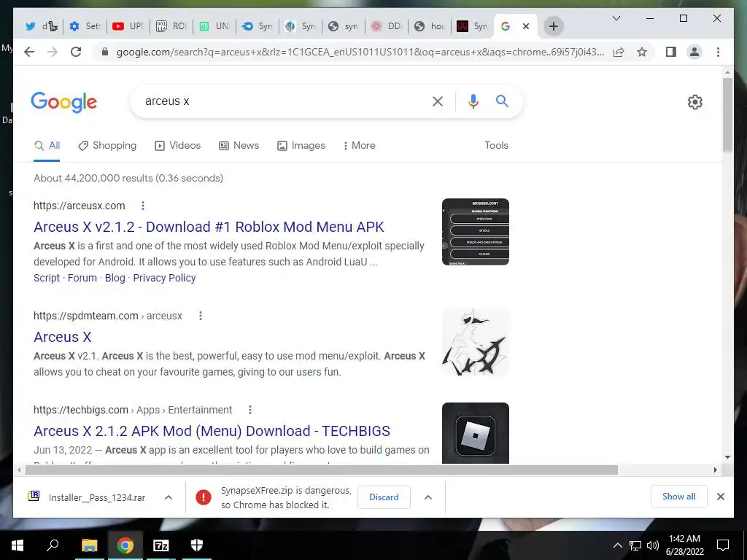
Task: Filter results by Shopping
Action: pos(107,146)
